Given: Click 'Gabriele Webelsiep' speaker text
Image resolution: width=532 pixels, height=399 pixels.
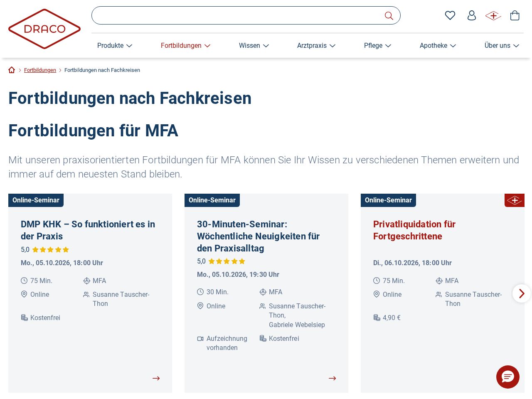Looking at the screenshot, I should click(x=297, y=325).
